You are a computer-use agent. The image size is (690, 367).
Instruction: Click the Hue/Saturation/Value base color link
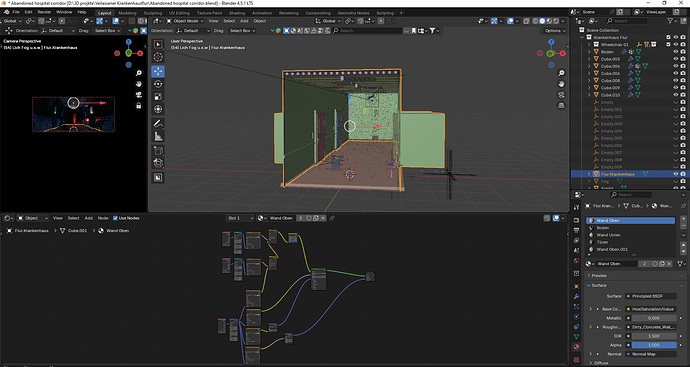tap(651, 309)
